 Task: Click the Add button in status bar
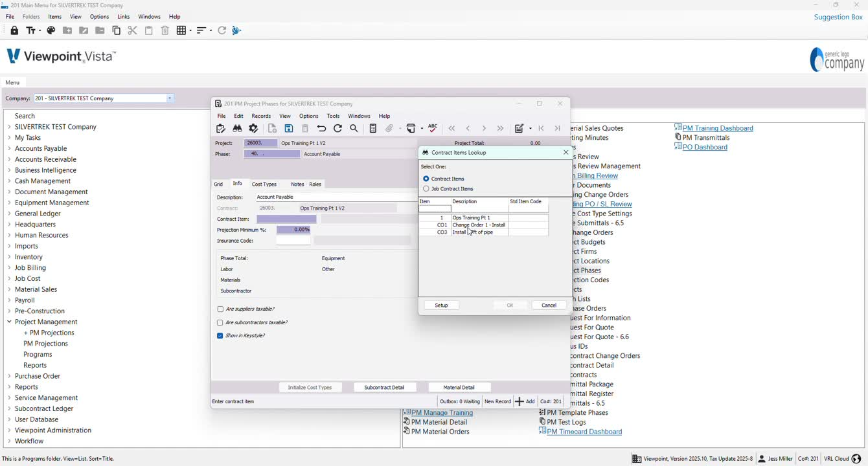[525, 402]
